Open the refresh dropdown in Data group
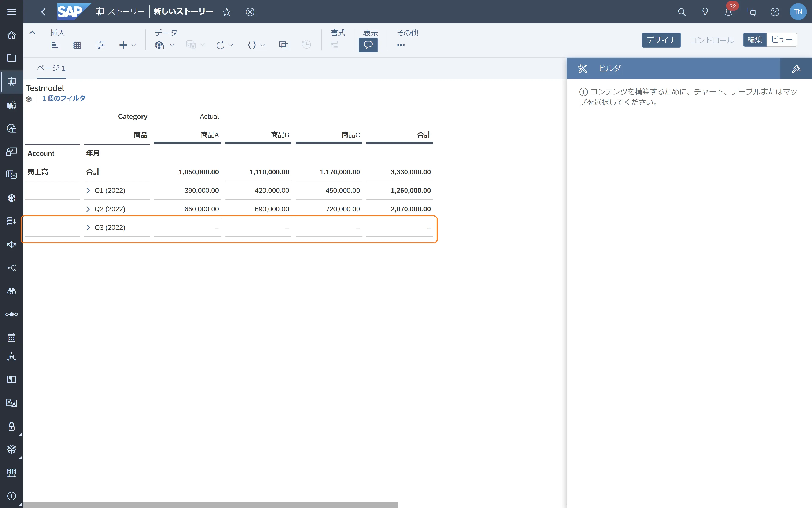 225,45
